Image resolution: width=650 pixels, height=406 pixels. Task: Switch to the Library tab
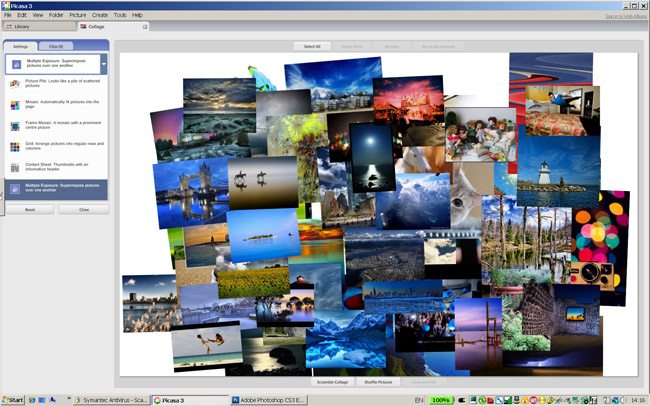39,27
